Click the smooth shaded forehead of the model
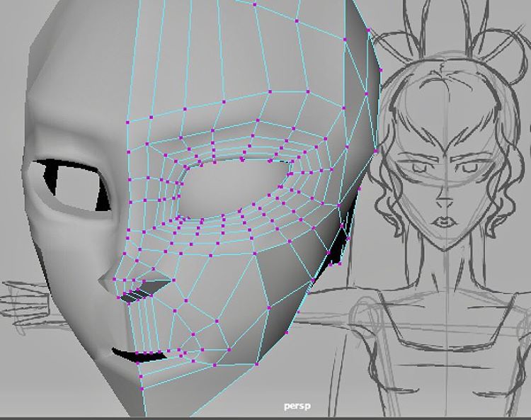 pos(78,85)
